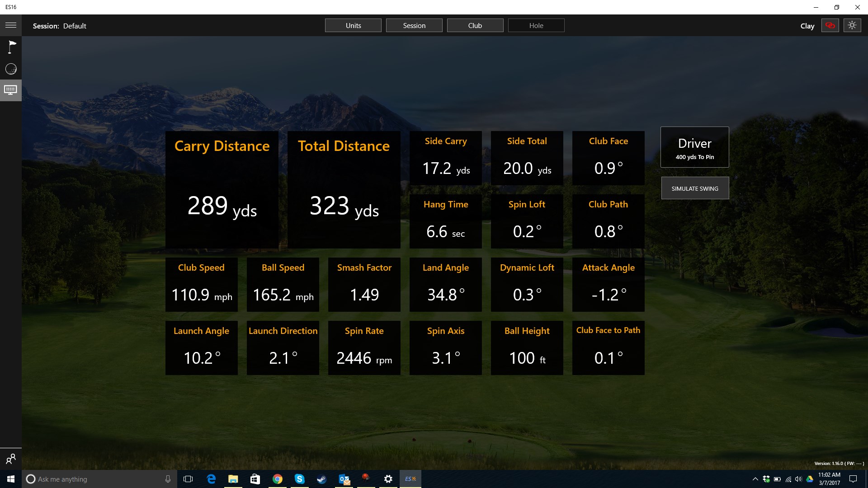Click the red link connection icon
This screenshot has height=488, width=868.
pos(830,25)
